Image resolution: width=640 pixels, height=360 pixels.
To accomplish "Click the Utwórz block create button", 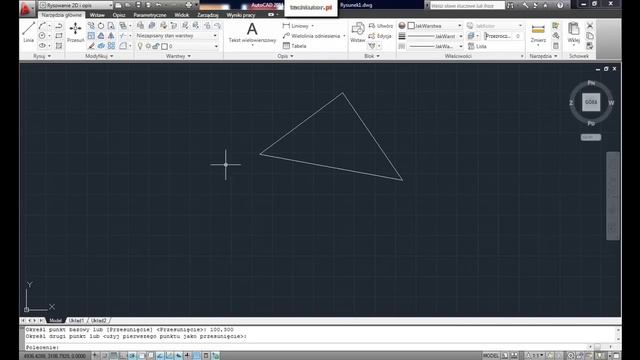I will click(x=381, y=26).
